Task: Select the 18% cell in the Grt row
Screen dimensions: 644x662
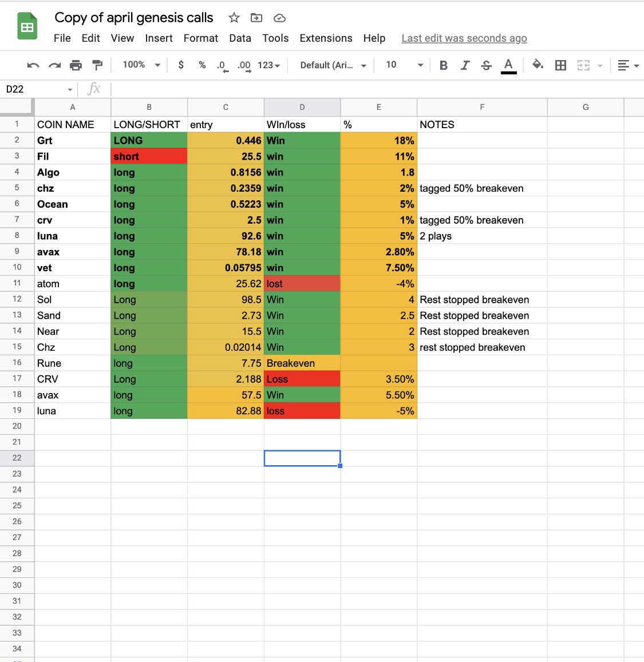Action: [378, 141]
